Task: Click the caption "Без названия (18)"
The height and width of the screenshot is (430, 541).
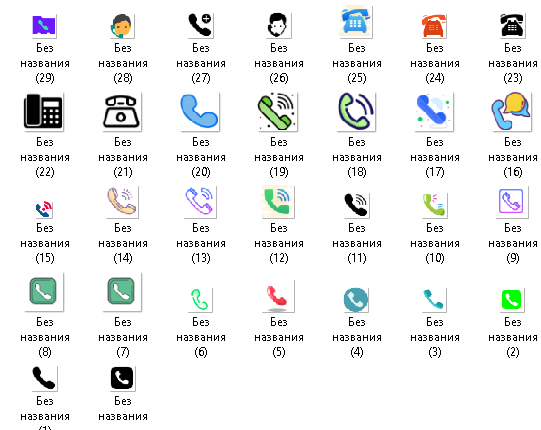Action: pyautogui.click(x=357, y=157)
